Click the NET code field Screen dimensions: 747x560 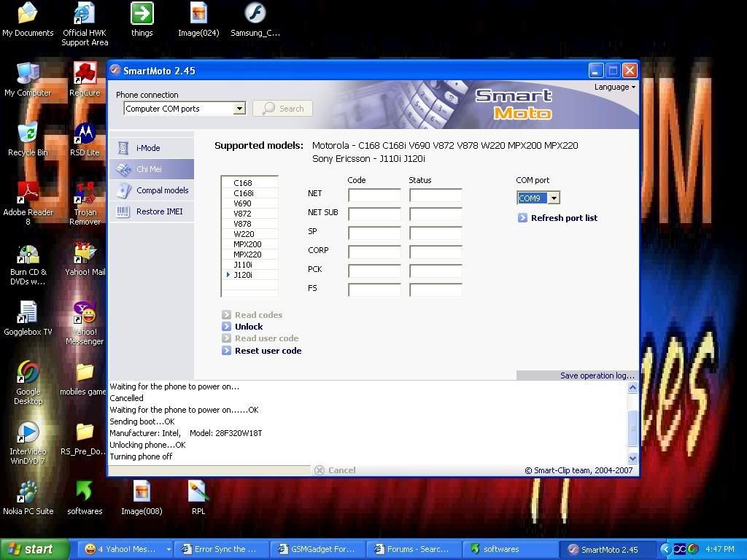374,195
